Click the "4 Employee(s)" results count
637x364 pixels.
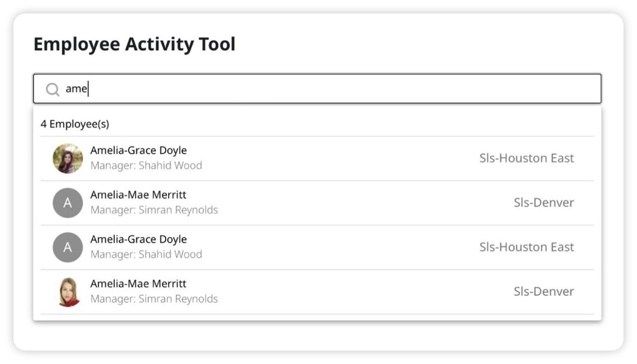point(75,124)
